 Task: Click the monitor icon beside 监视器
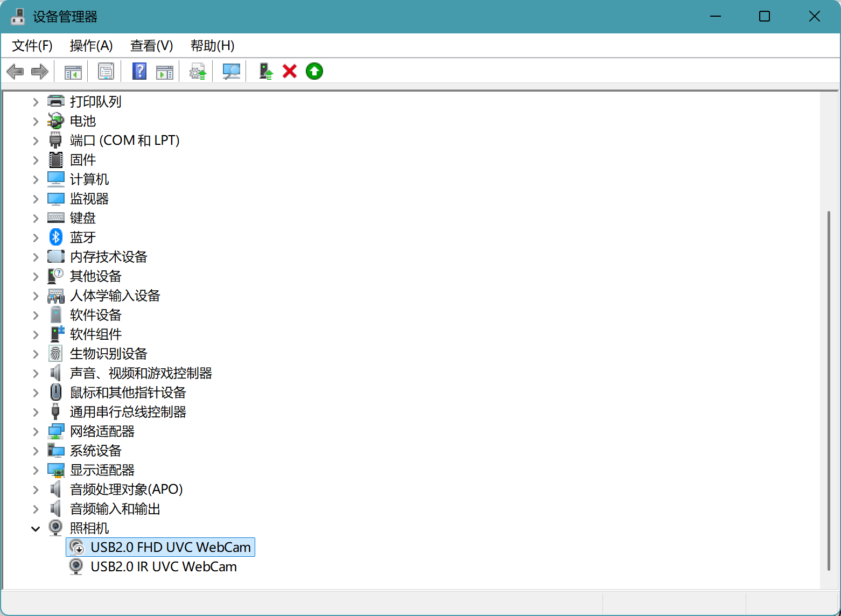[x=56, y=198]
